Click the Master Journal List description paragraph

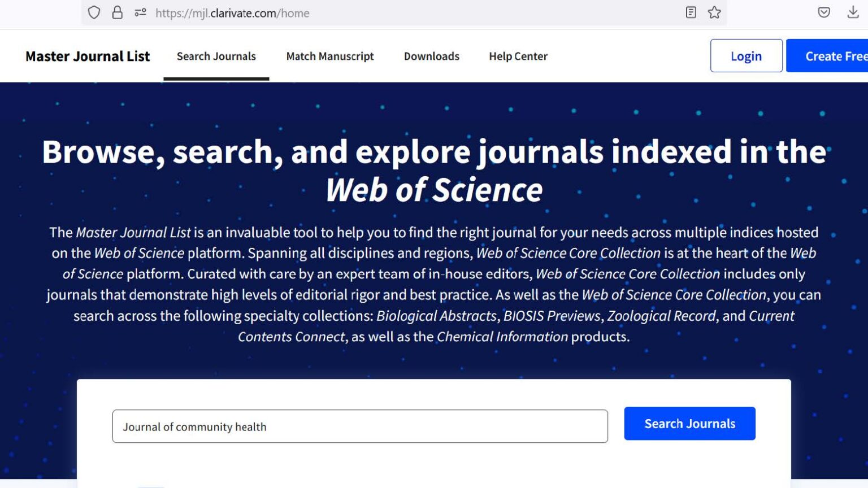(434, 284)
